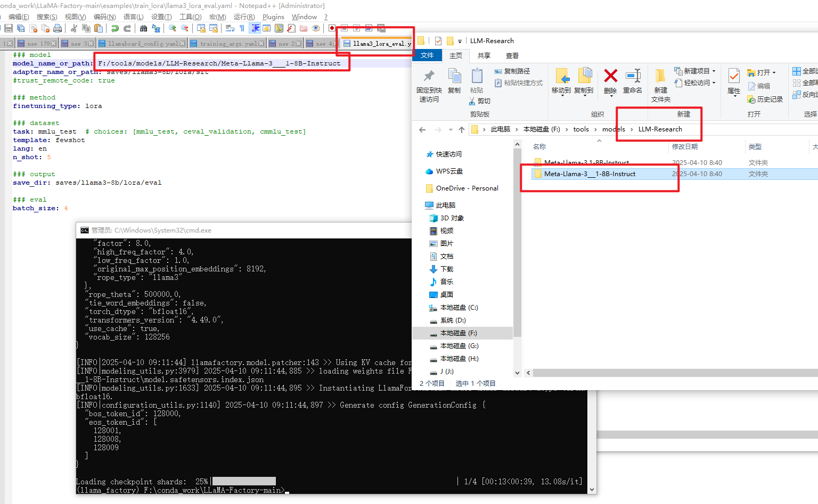The height and width of the screenshot is (504, 818).
Task: Click the 'tools' breadcrumb in address bar
Action: tap(581, 129)
